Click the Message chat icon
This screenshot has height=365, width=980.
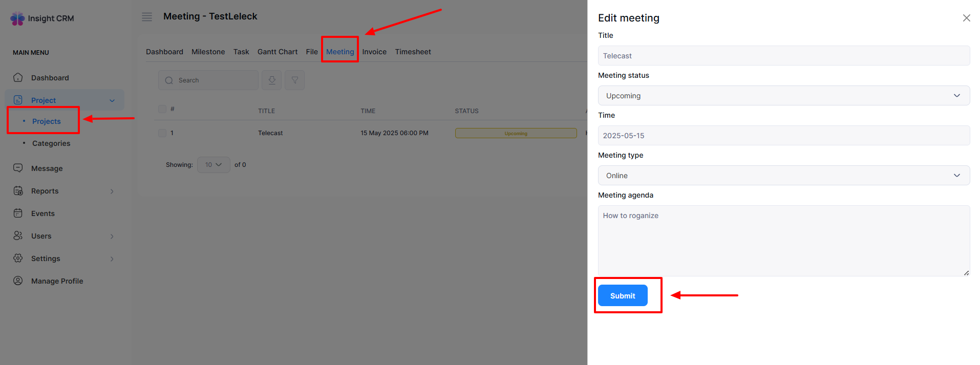(x=18, y=168)
